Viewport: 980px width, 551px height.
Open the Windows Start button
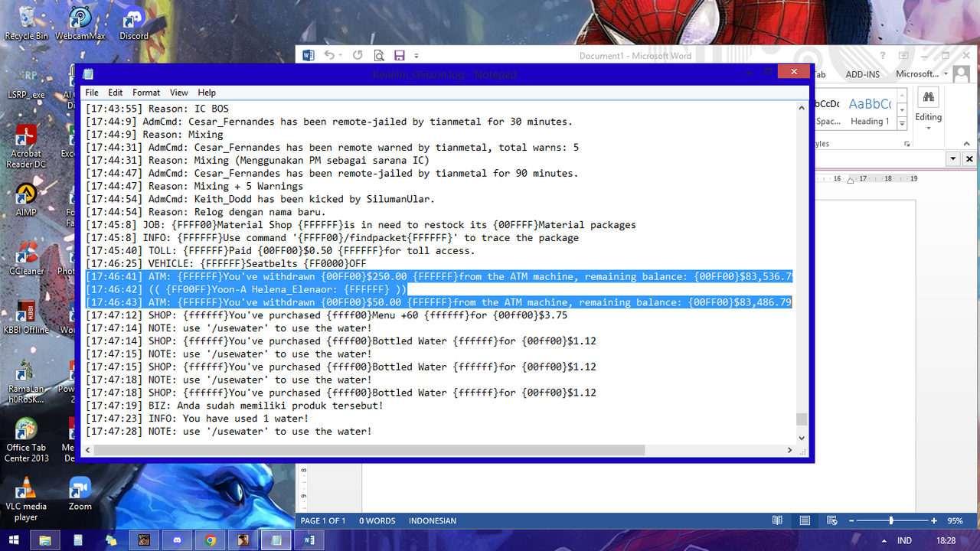point(14,540)
